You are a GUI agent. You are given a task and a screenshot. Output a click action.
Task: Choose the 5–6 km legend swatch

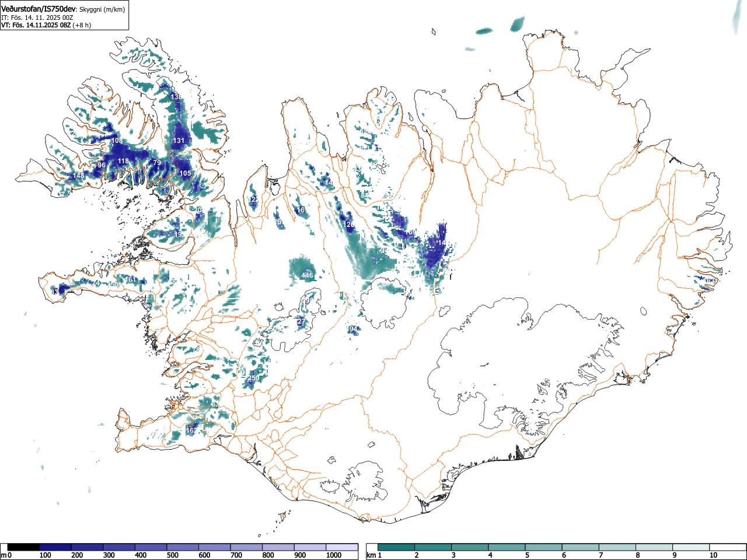click(x=543, y=547)
